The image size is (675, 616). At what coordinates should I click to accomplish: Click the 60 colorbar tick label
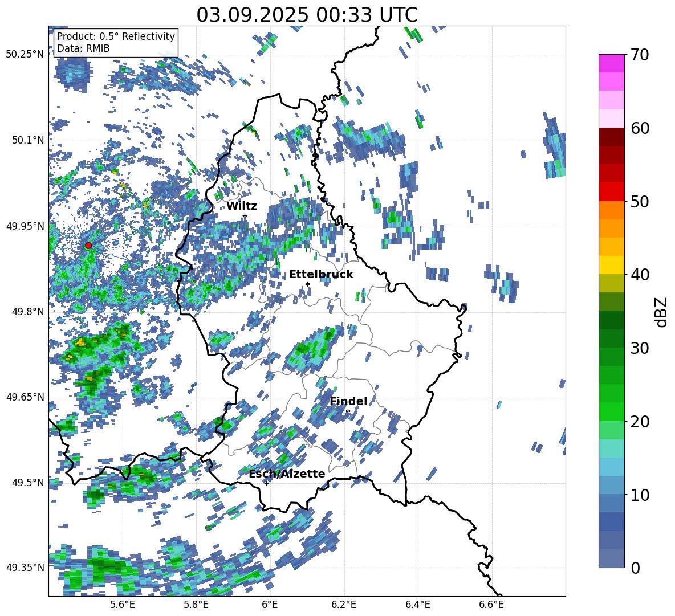pos(640,128)
